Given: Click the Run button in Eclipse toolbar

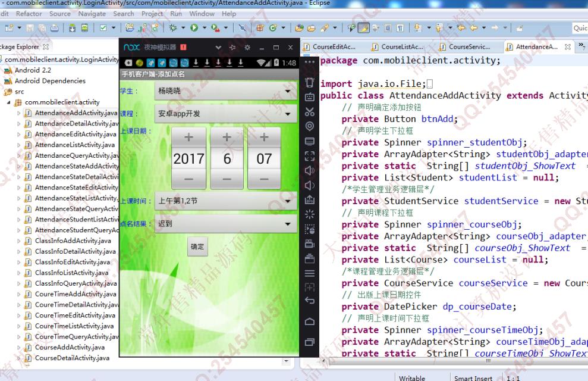Looking at the screenshot, I should [194, 28].
